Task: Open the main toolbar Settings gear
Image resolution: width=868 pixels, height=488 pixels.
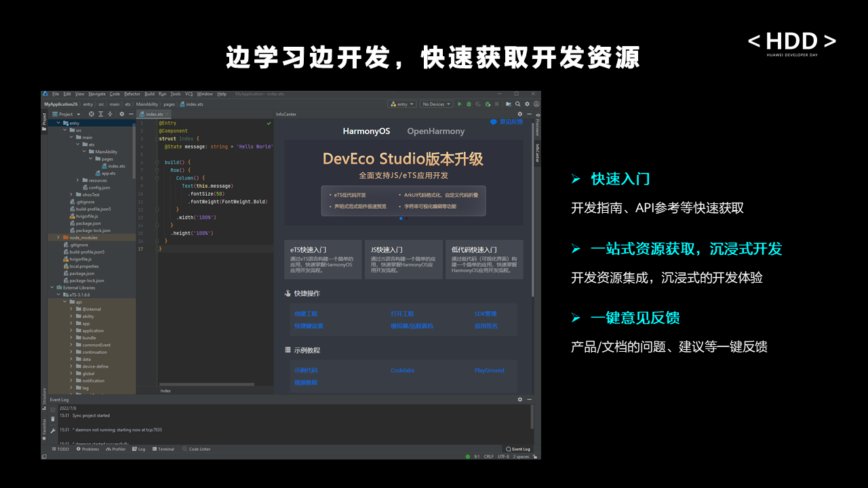Action: point(527,104)
